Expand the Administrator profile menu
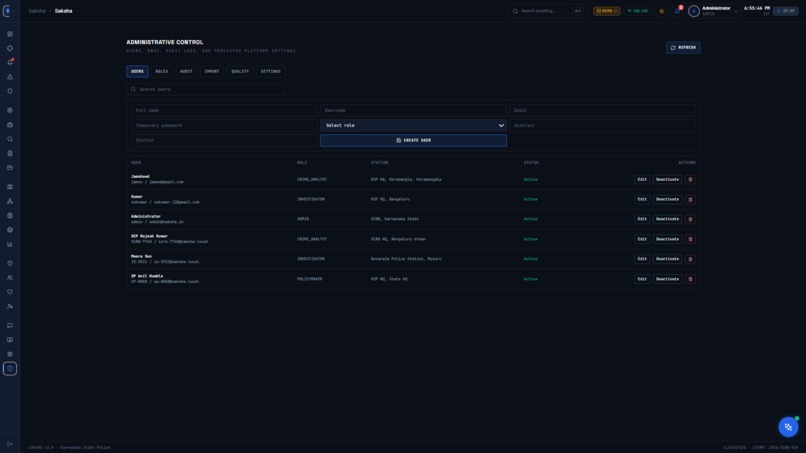Viewport: 806px width, 453px height. pyautogui.click(x=713, y=11)
